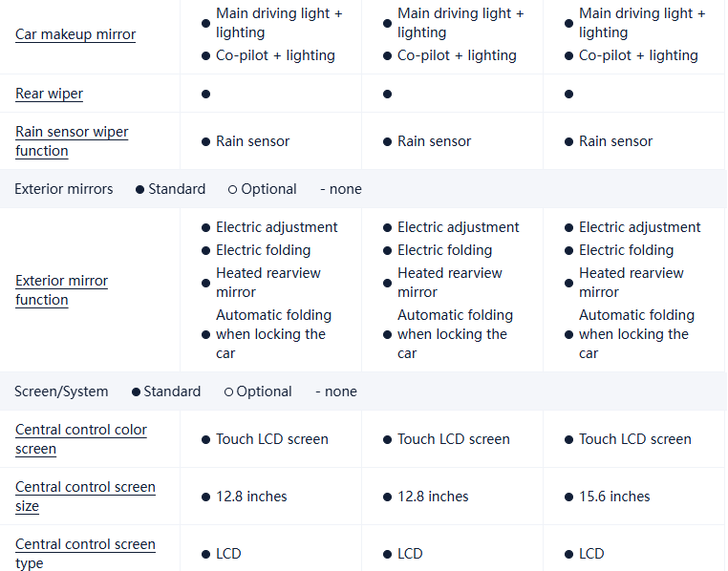Click Rear wiper bullet in middle model column
The image size is (728, 571).
click(387, 94)
